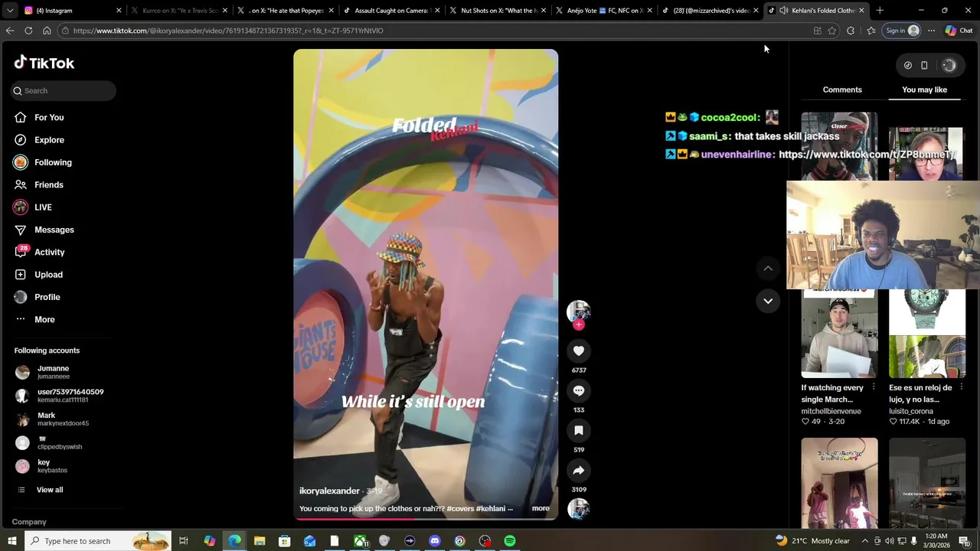Click the browser Sign in button
This screenshot has width=980, height=551.
902,31
